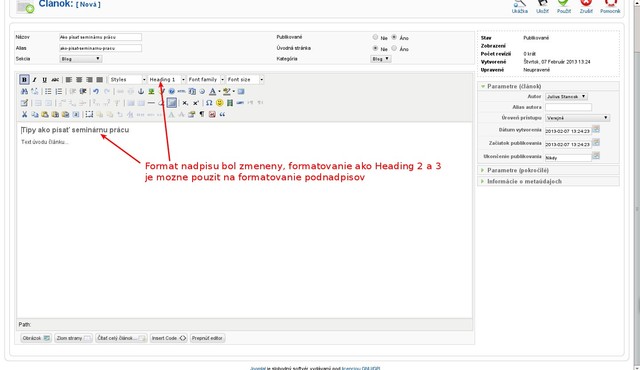Select Áno for Publikované
The image size is (640, 370).
pyautogui.click(x=394, y=37)
